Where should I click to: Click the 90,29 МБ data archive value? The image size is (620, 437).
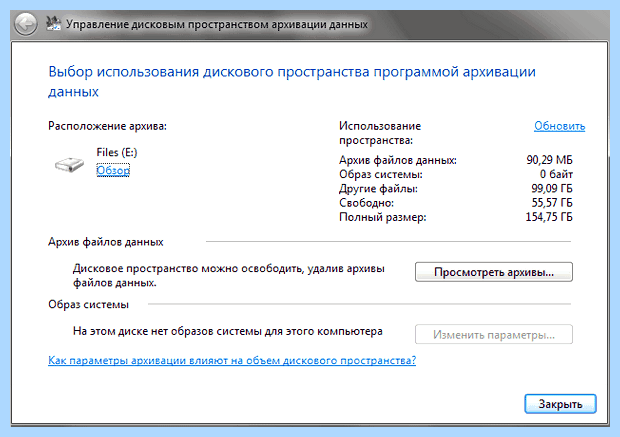point(549,160)
